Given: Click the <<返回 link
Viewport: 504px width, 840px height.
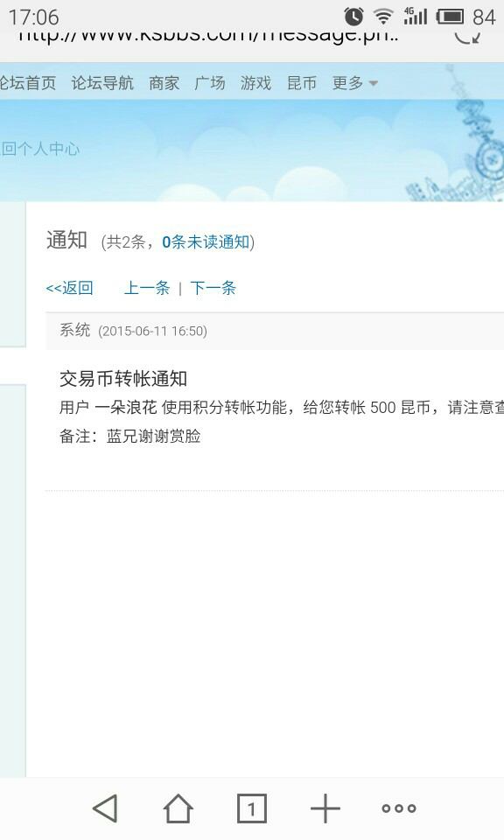Looking at the screenshot, I should [70, 288].
